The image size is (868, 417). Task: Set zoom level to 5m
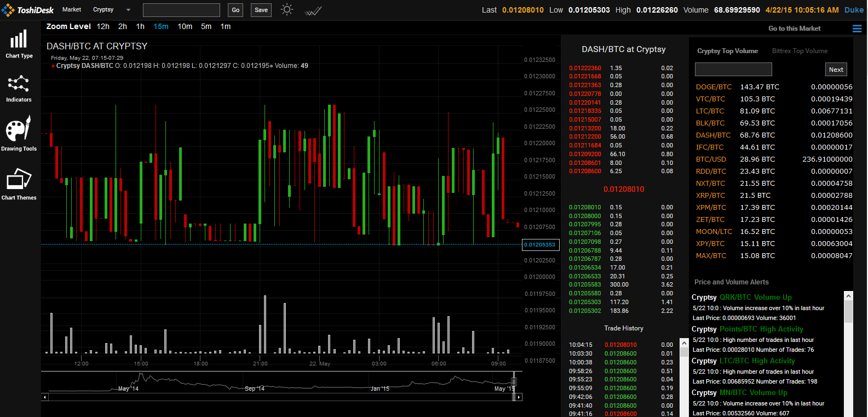click(x=206, y=26)
